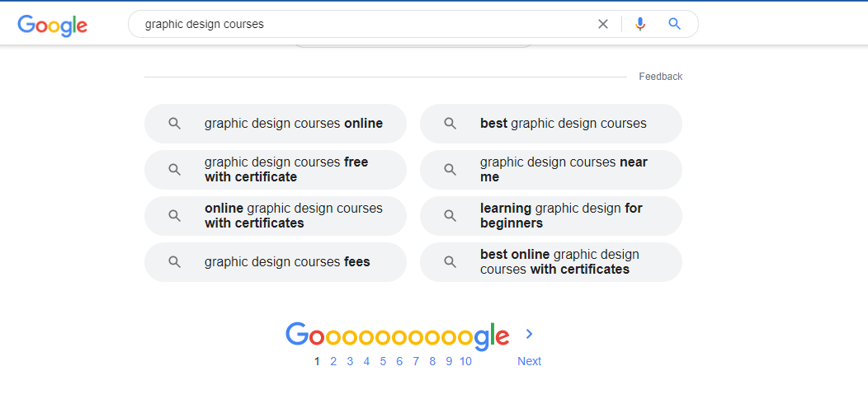Open the Feedback link
Viewport: 868px width, 399px height.
point(660,77)
